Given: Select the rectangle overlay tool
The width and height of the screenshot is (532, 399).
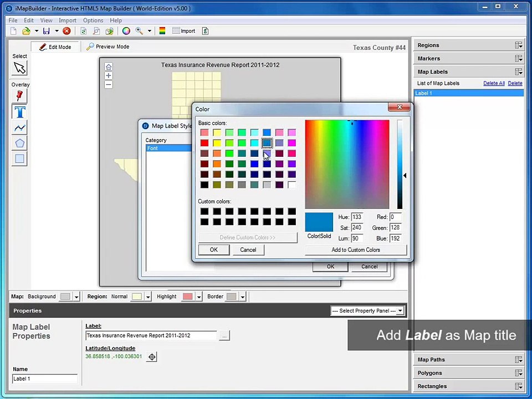Looking at the screenshot, I should (x=20, y=159).
